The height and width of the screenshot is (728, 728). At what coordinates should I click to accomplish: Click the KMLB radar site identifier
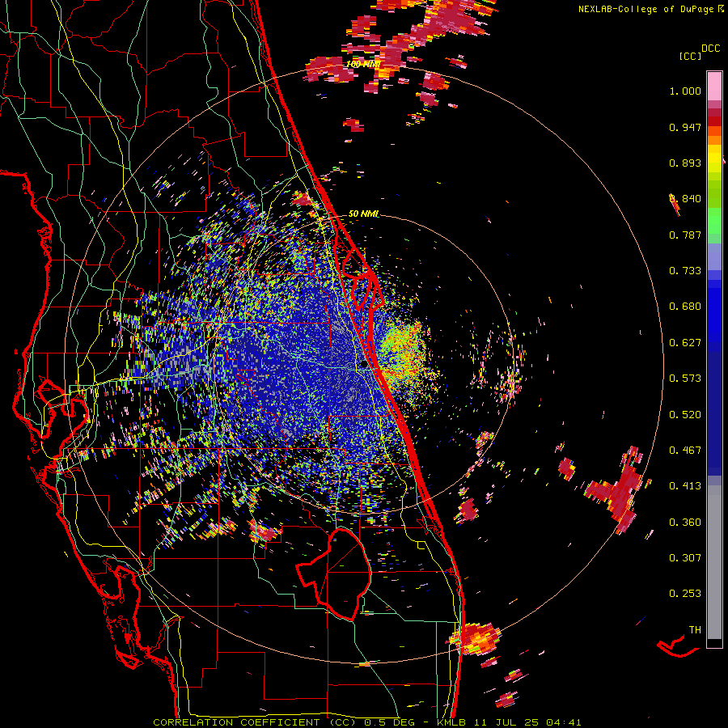click(x=453, y=722)
